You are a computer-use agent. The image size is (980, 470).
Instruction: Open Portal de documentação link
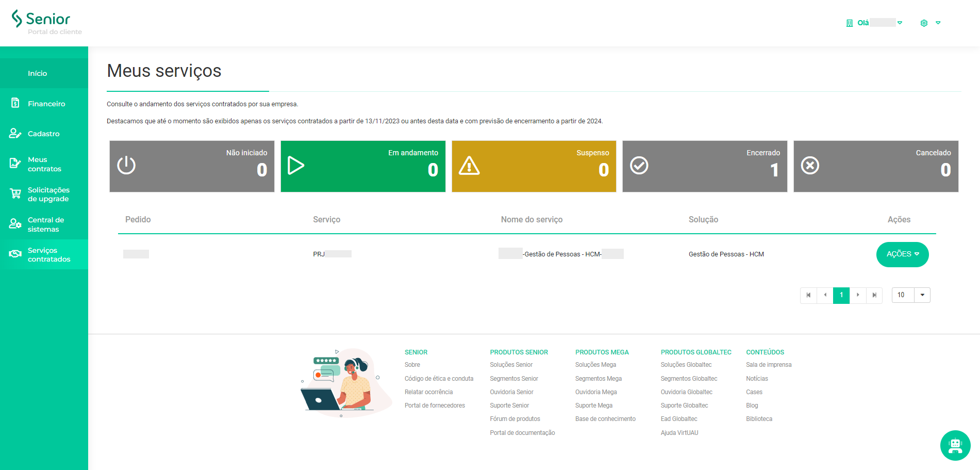pos(522,433)
